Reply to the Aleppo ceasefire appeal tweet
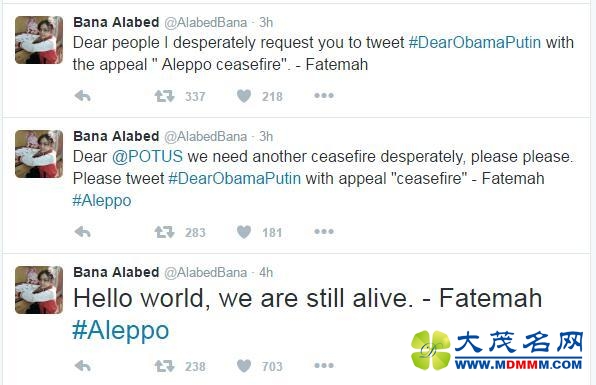Image resolution: width=596 pixels, height=385 pixels. (x=82, y=96)
